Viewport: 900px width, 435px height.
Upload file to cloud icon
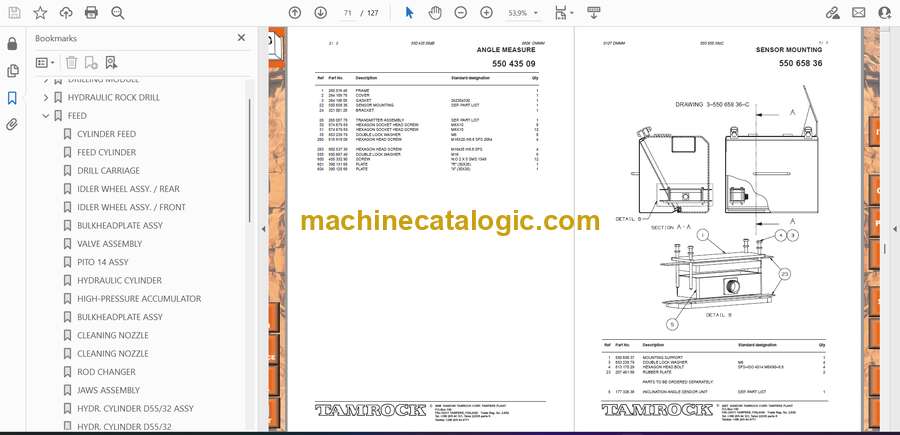coord(66,13)
